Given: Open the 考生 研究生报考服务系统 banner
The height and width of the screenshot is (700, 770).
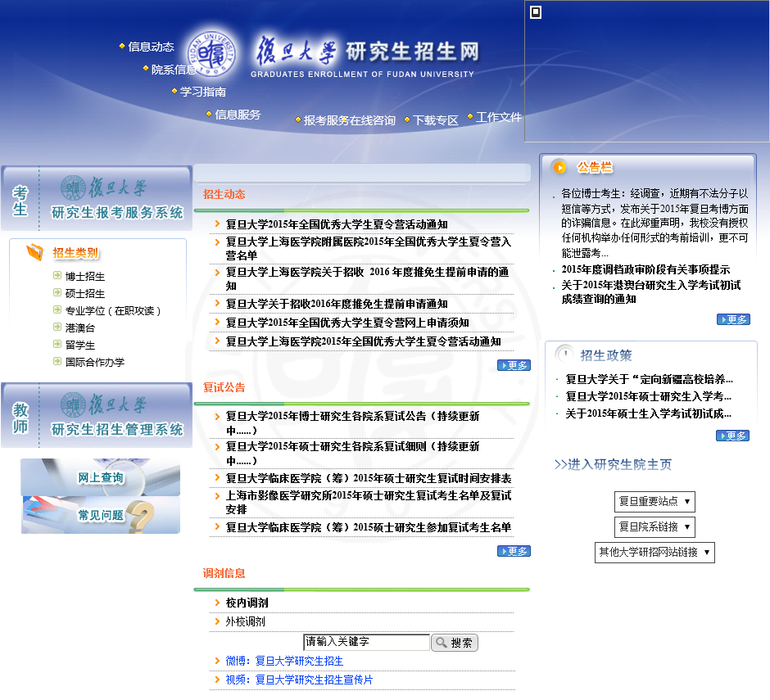Looking at the screenshot, I should click(97, 198).
